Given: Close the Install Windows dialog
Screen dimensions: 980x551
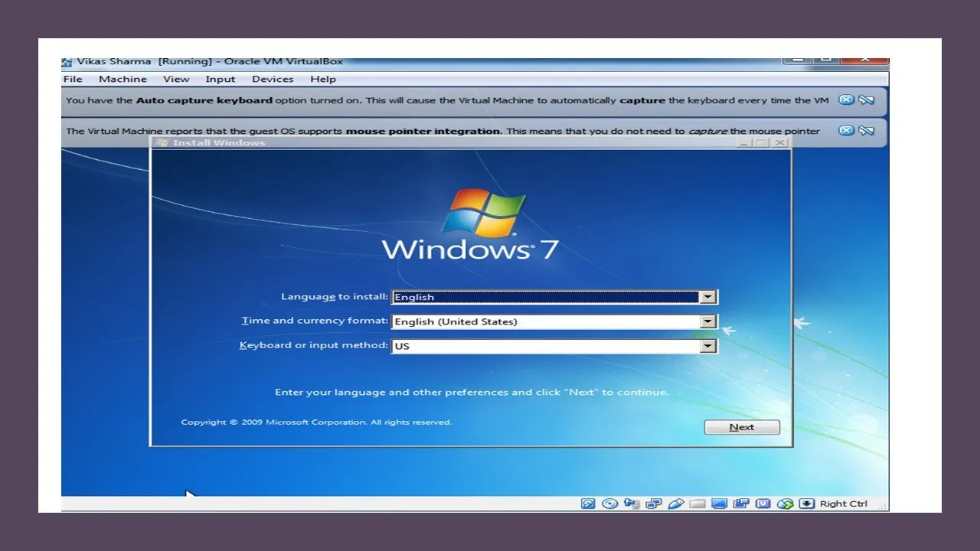Looking at the screenshot, I should click(780, 143).
